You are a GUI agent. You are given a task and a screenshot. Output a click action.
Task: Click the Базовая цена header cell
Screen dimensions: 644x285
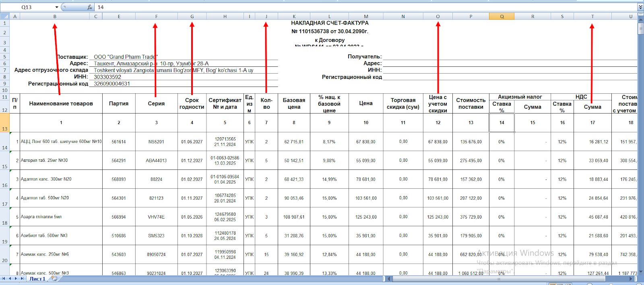coord(294,103)
